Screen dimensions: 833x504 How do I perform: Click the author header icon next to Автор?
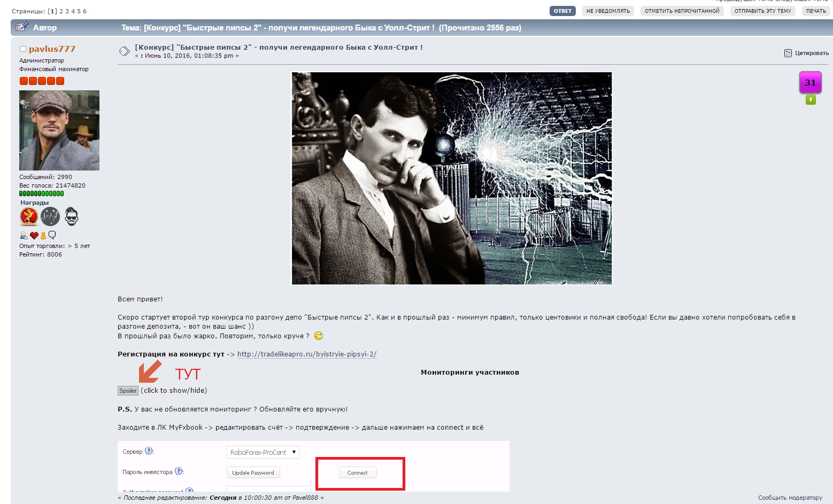pyautogui.click(x=22, y=27)
